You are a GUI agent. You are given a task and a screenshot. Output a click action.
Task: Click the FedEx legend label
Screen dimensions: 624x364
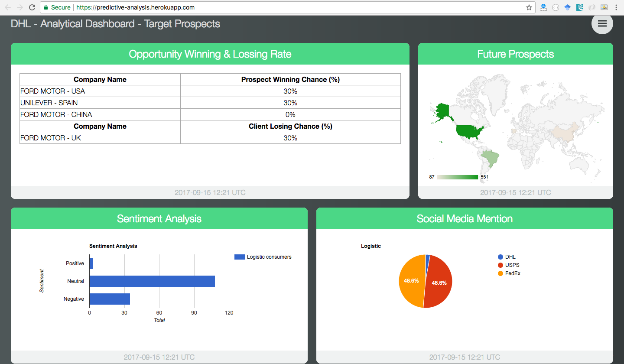click(x=513, y=273)
